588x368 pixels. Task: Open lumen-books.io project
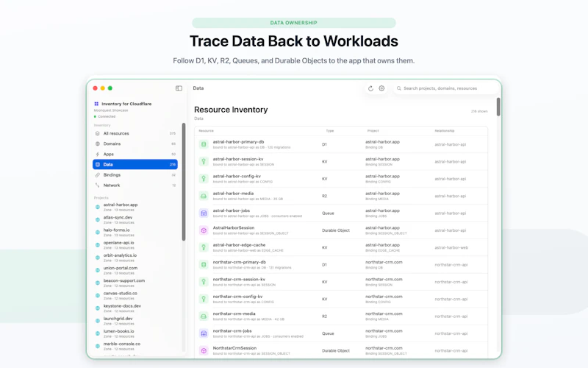[x=135, y=333]
